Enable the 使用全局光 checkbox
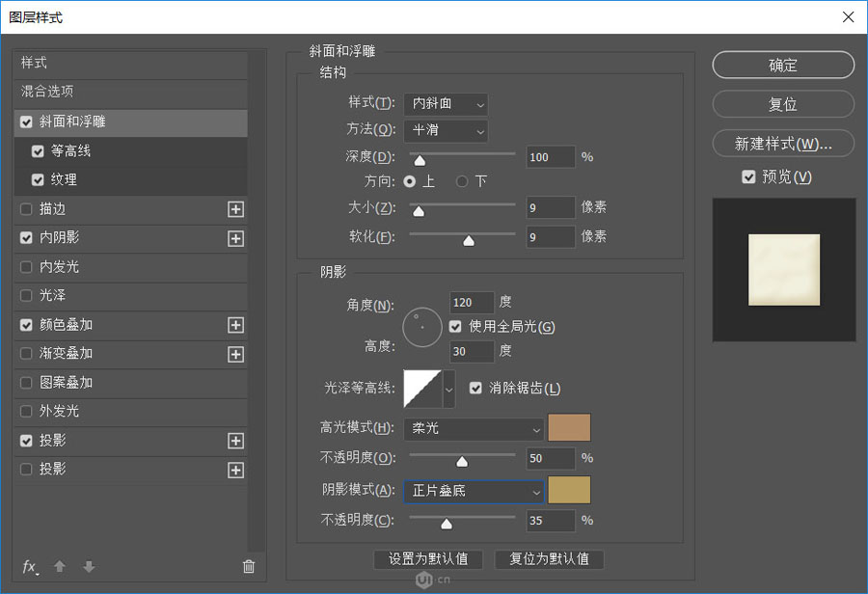 coord(454,326)
